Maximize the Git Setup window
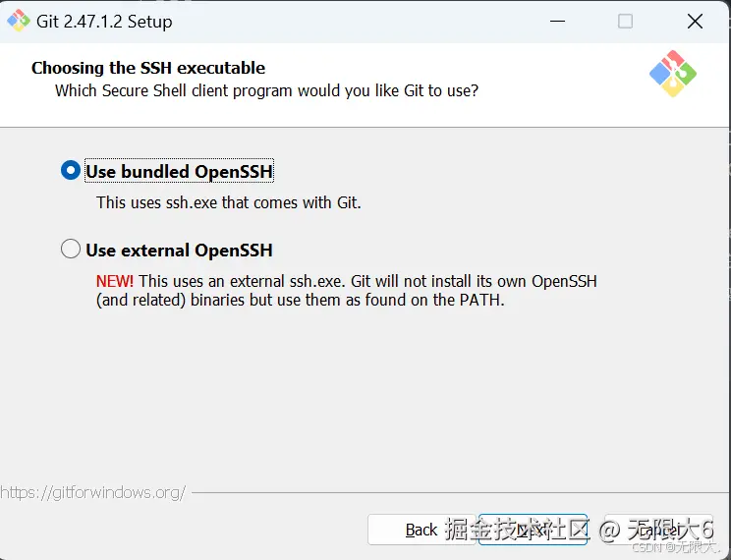The width and height of the screenshot is (731, 560). [x=625, y=22]
